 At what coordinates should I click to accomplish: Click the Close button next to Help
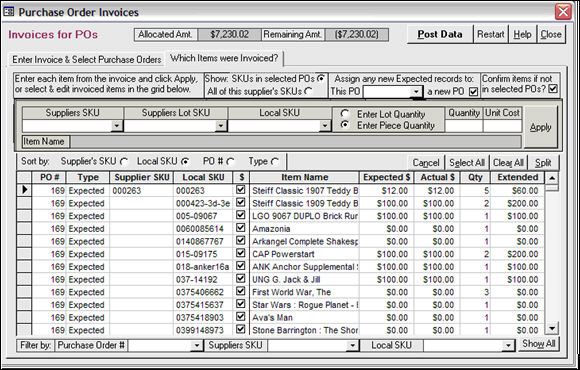click(551, 34)
